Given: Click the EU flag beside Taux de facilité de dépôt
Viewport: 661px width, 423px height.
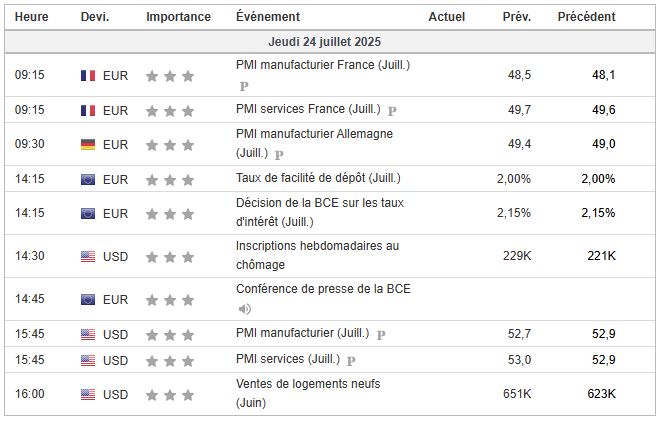Looking at the screenshot, I should click(x=88, y=180).
